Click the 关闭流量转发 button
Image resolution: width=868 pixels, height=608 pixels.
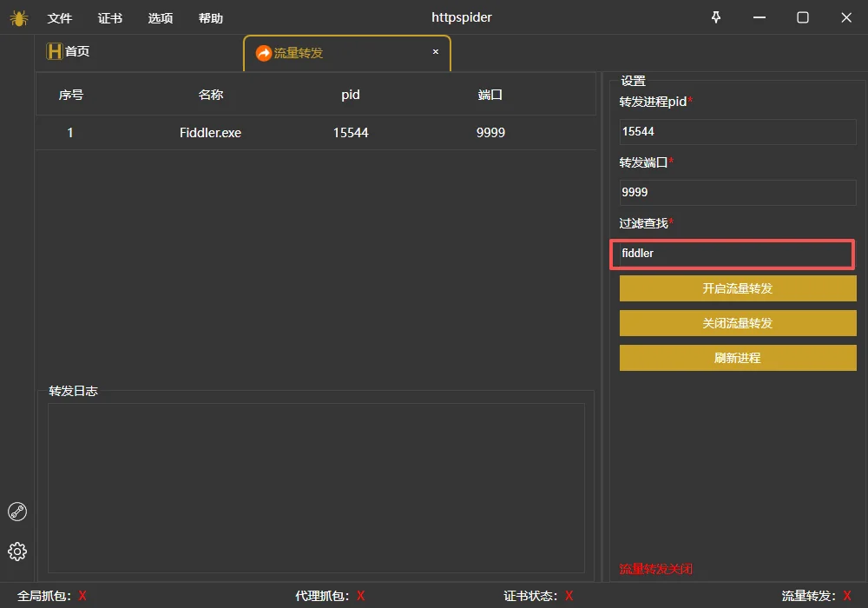(737, 323)
